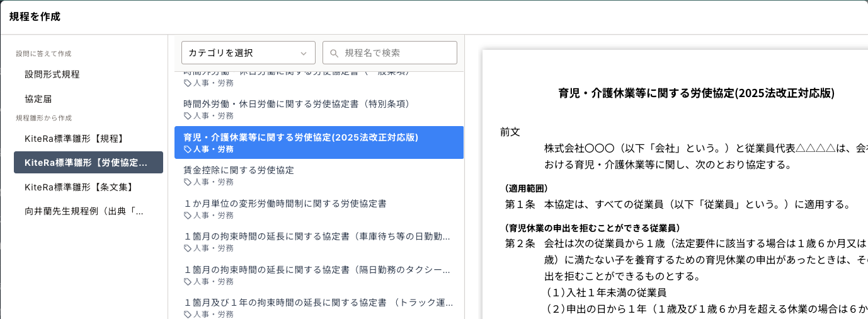Click the chevron arrow in category dropdown
Viewport: 868px width, 319px height.
coord(304,53)
